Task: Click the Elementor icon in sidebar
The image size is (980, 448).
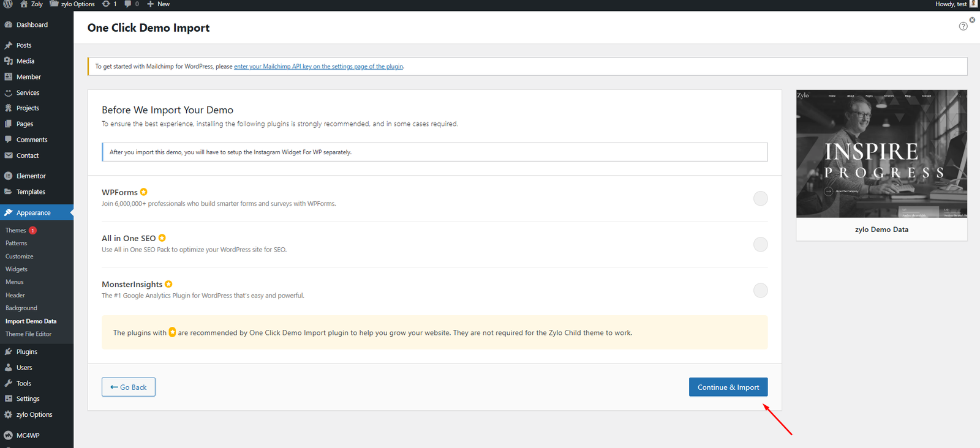Action: point(9,176)
